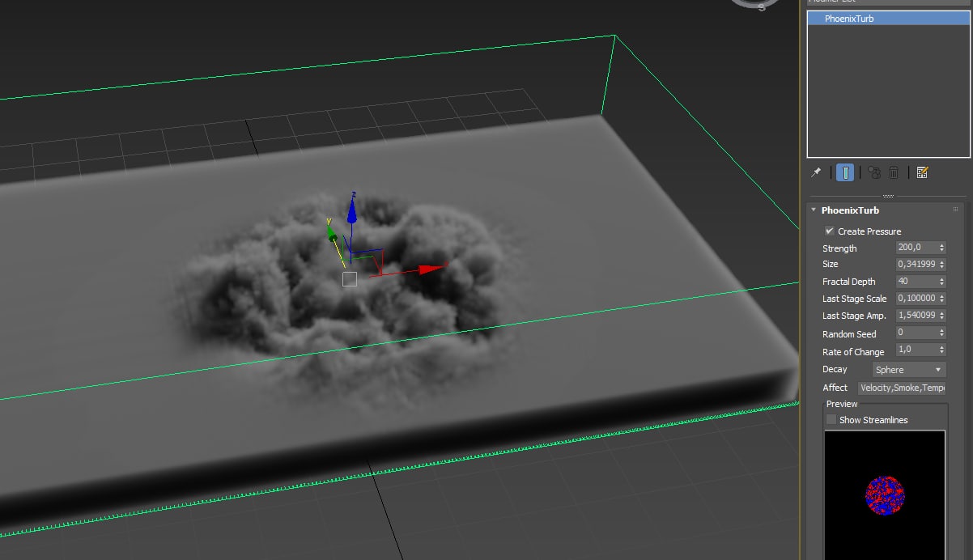
Task: Toggle the Create Pressure checkbox
Action: [829, 231]
